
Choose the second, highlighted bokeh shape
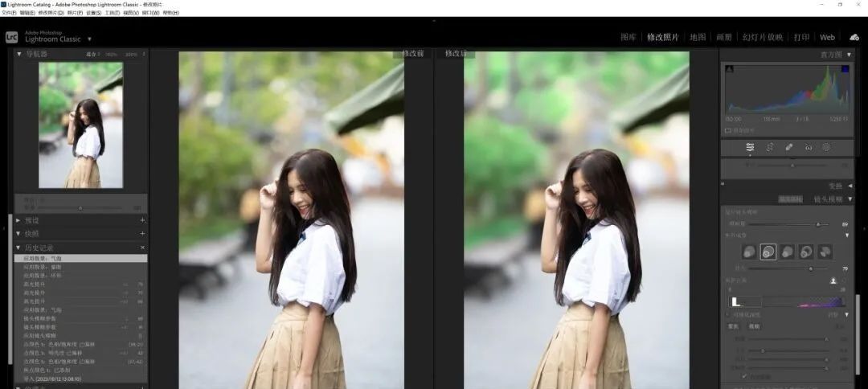tap(768, 252)
